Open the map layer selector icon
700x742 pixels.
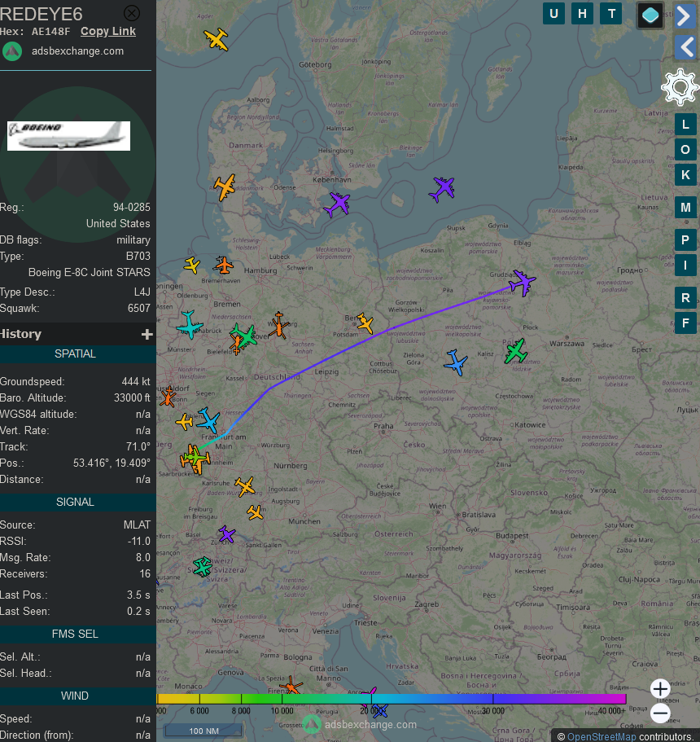tap(650, 15)
